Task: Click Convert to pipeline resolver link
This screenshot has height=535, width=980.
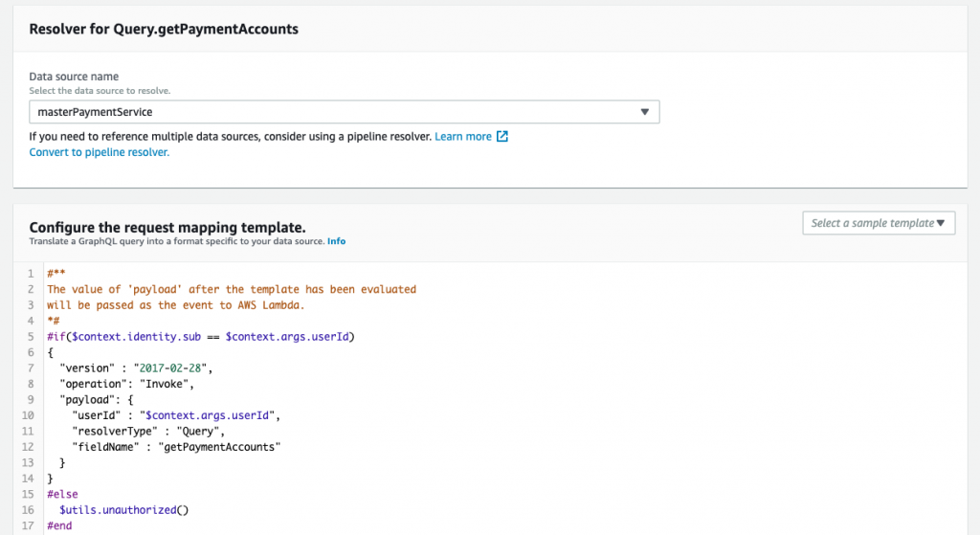Action: [100, 152]
